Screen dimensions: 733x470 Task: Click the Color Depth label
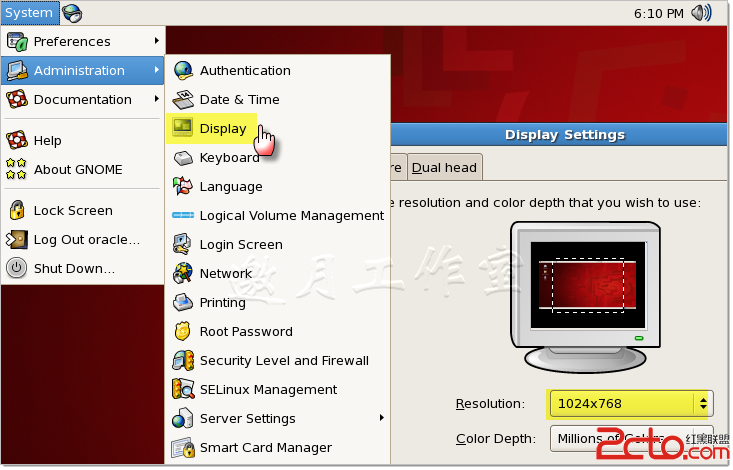tap(496, 439)
